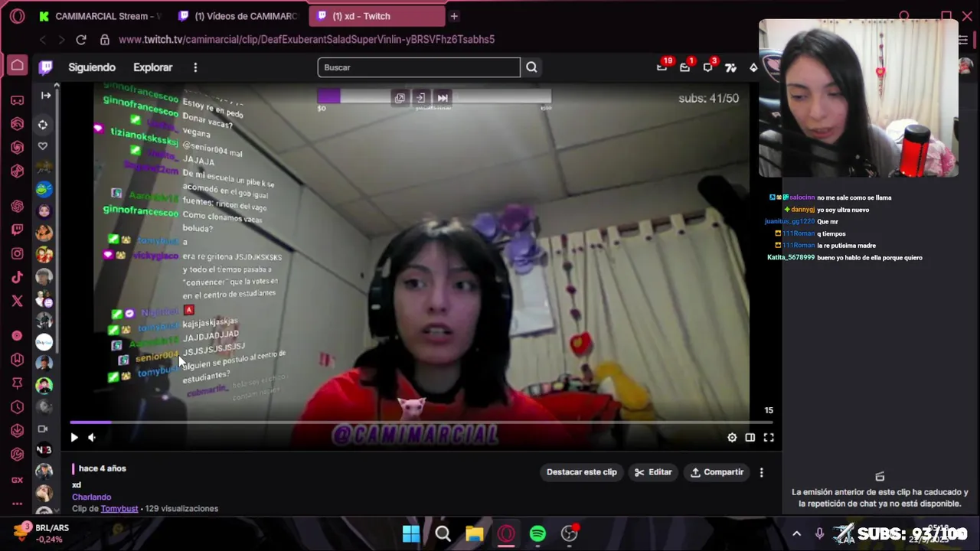
Task: Open Twitch whispers with badge 3
Action: click(708, 67)
